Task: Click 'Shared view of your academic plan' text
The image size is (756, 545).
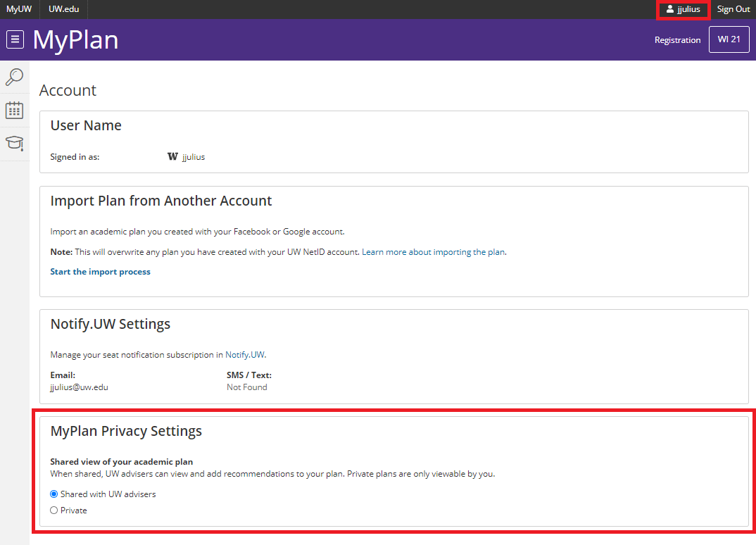Action: click(122, 462)
